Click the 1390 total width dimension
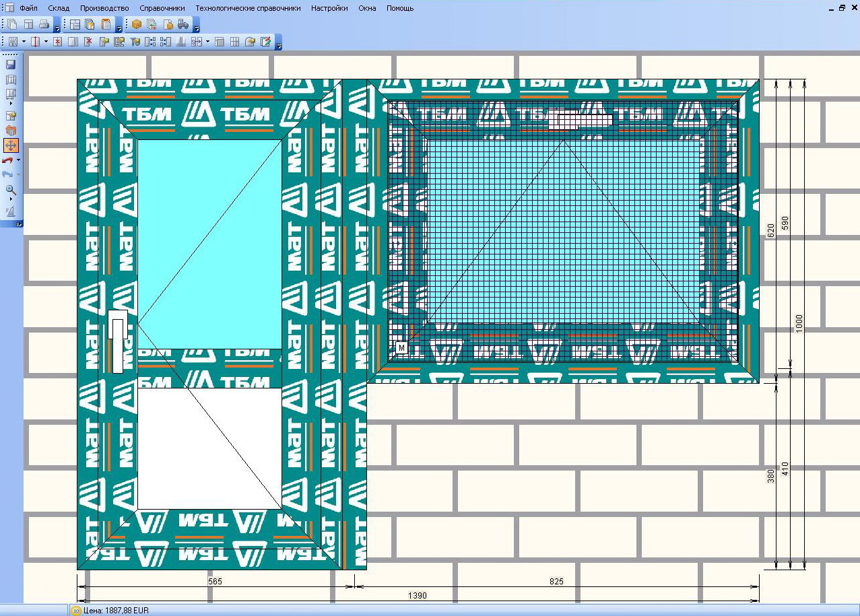The height and width of the screenshot is (616, 860). [x=418, y=596]
